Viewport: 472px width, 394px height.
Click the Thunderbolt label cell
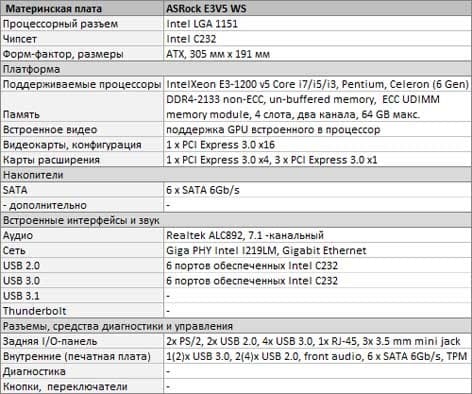(82, 311)
